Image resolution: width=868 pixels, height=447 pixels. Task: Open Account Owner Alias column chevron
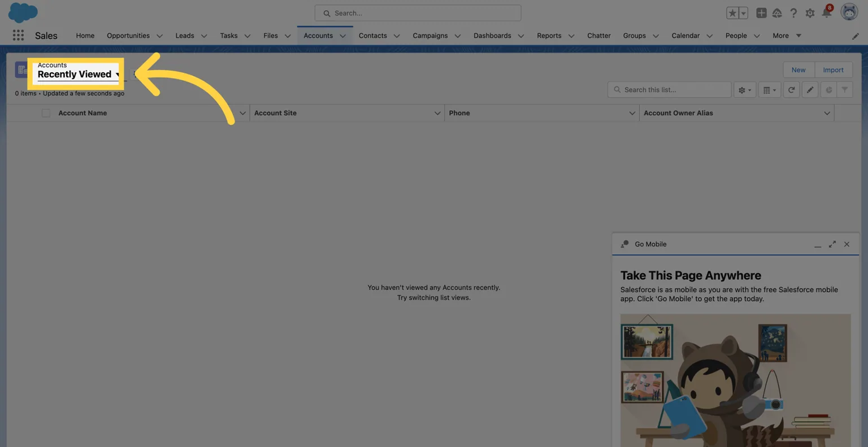[x=827, y=113]
